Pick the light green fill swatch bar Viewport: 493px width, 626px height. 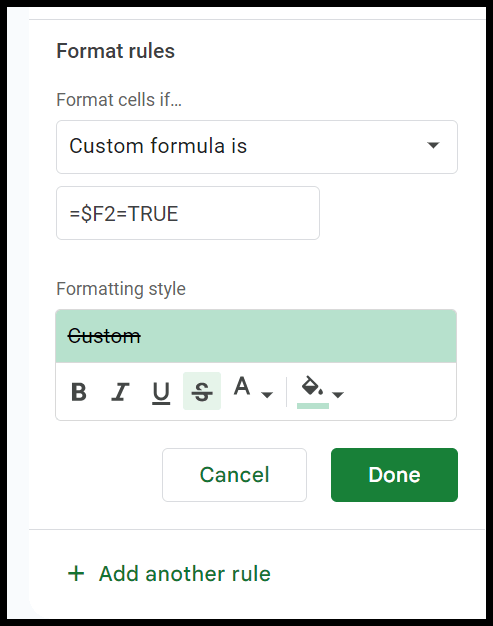[x=313, y=406]
